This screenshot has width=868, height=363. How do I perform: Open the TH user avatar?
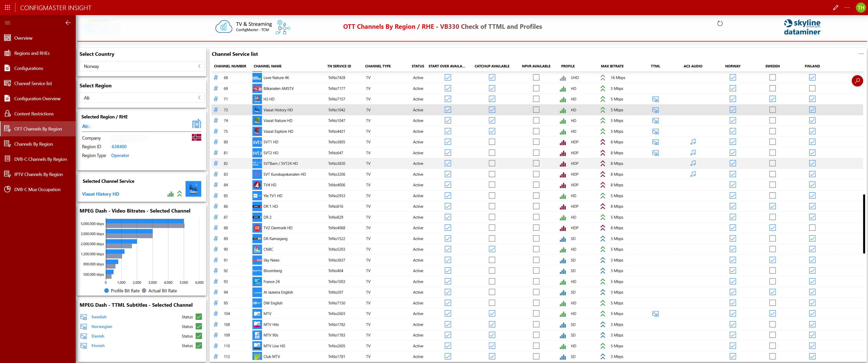tap(861, 7)
